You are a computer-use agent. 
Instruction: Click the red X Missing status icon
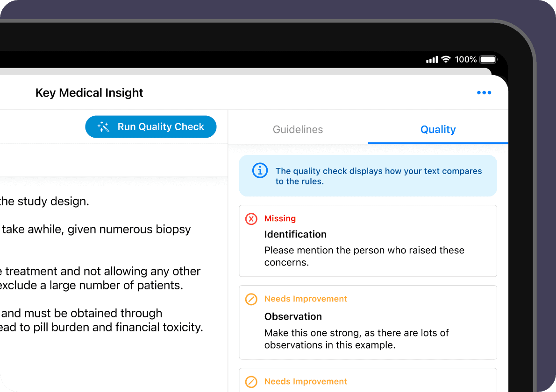pyautogui.click(x=251, y=219)
